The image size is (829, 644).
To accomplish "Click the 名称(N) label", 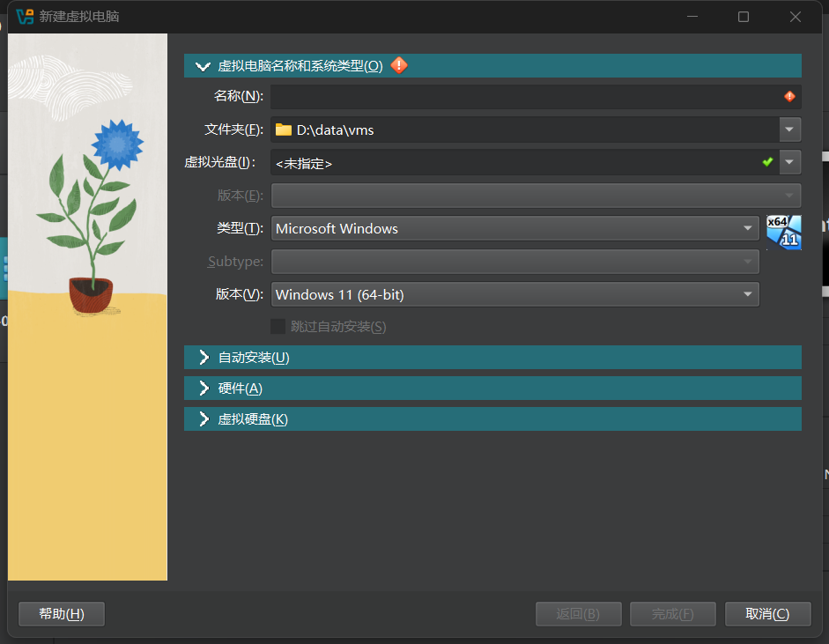I will click(239, 96).
